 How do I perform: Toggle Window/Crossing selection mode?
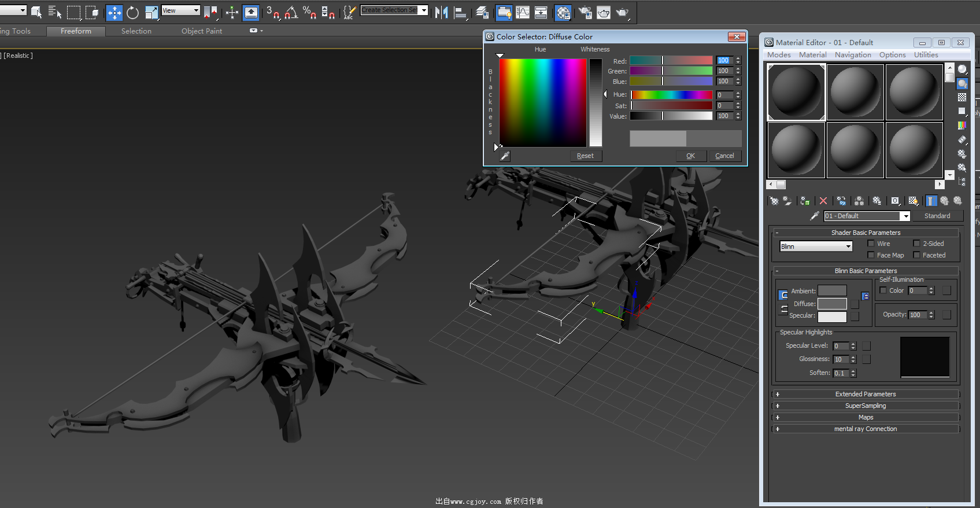92,12
